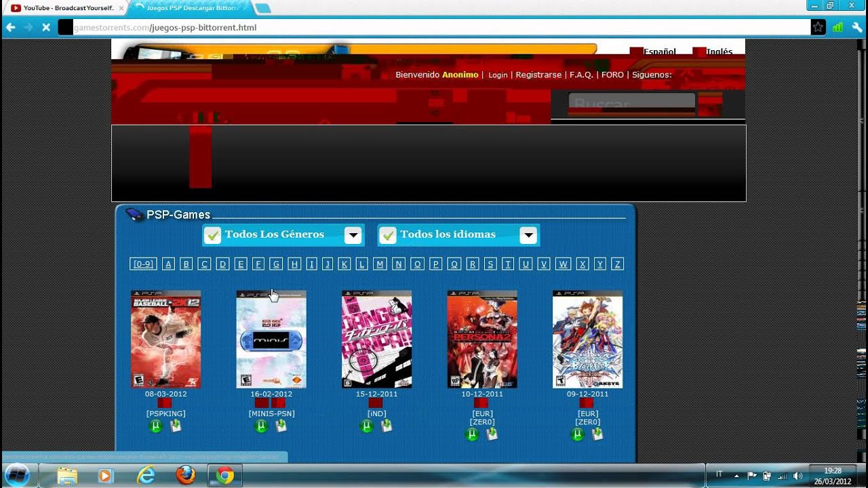Viewport: 868px width, 488px height.
Task: Launch Firefox from the taskbar
Action: (x=185, y=476)
